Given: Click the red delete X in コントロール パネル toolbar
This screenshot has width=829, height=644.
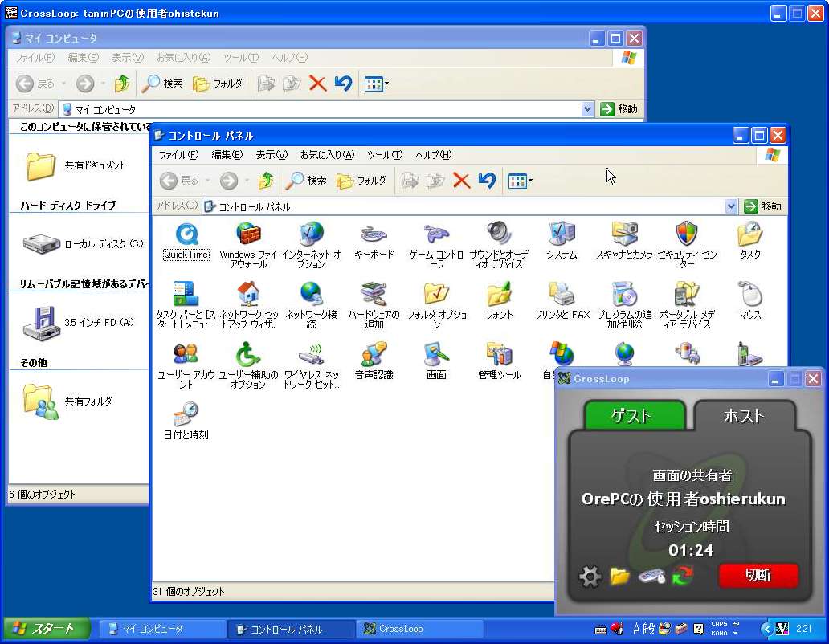Looking at the screenshot, I should tap(461, 181).
